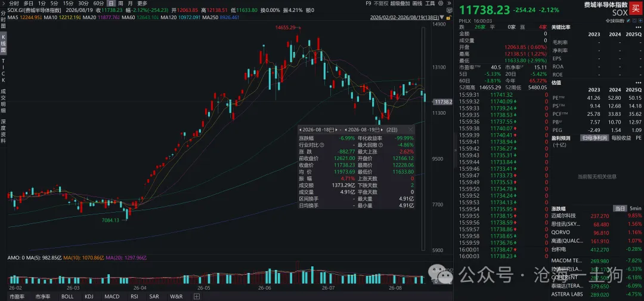
Task: Step start date 2026-08-18 backward arrow
Action: click(x=301, y=129)
